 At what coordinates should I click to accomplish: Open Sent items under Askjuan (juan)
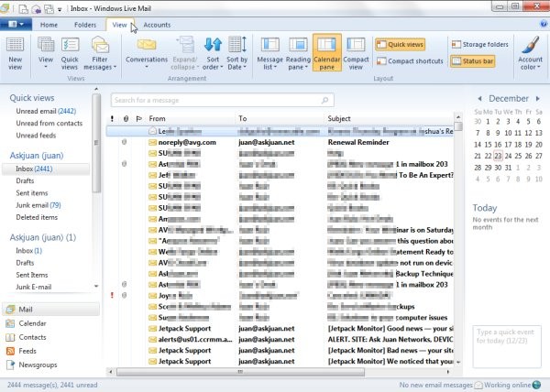(32, 193)
